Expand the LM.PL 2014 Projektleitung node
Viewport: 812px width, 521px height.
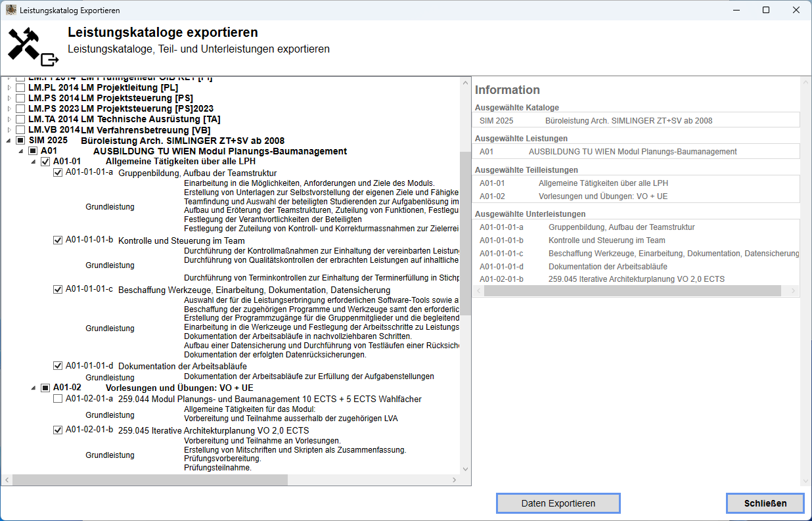click(x=9, y=87)
